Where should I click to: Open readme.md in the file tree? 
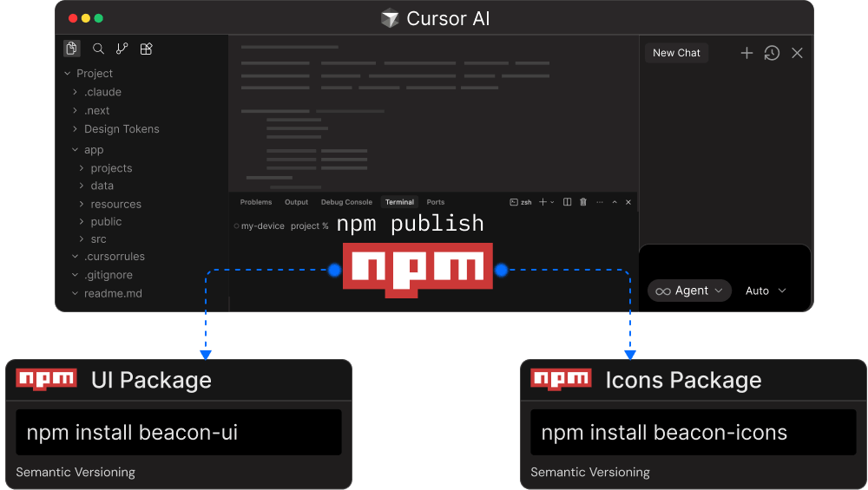tap(112, 293)
